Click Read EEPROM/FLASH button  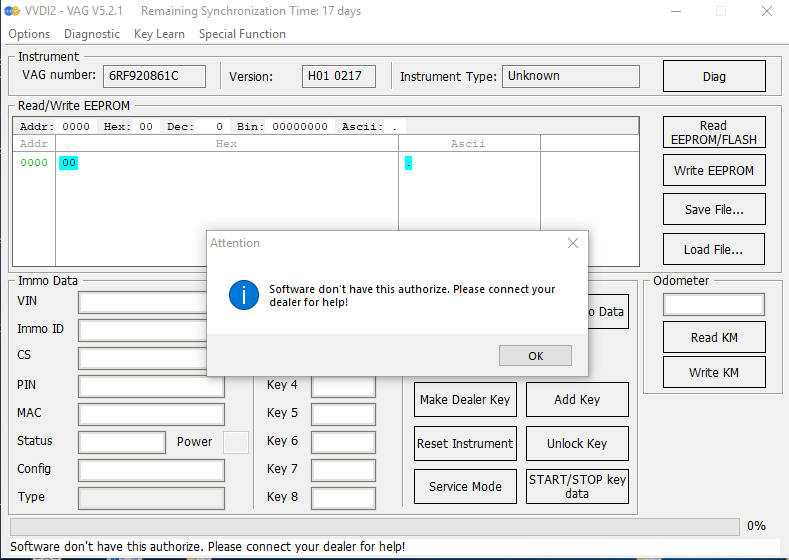[x=714, y=132]
